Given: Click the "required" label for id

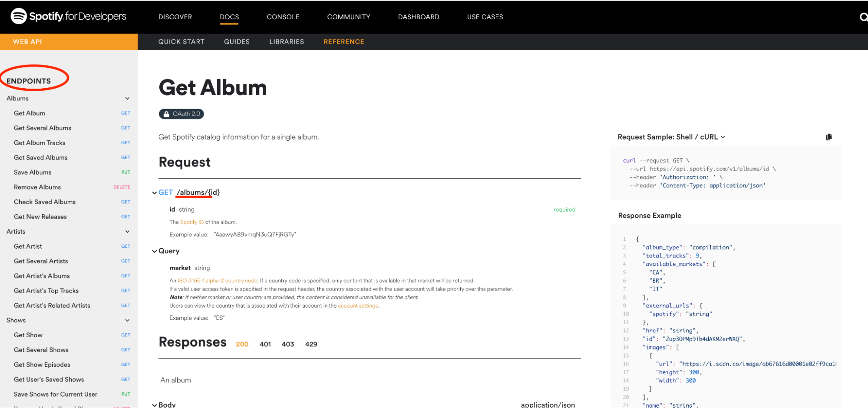Looking at the screenshot, I should click(x=564, y=210).
